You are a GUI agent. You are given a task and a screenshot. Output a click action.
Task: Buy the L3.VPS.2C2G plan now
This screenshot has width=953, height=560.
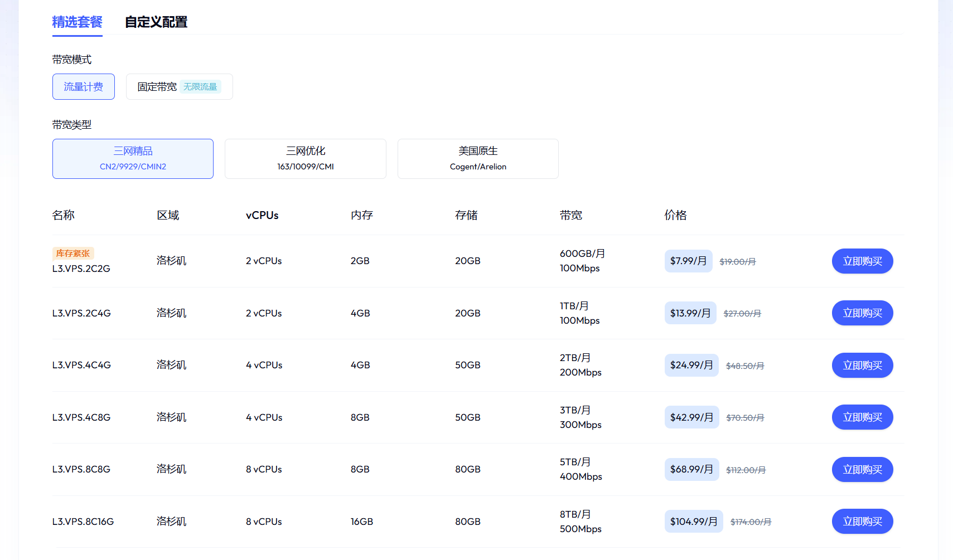coord(862,261)
